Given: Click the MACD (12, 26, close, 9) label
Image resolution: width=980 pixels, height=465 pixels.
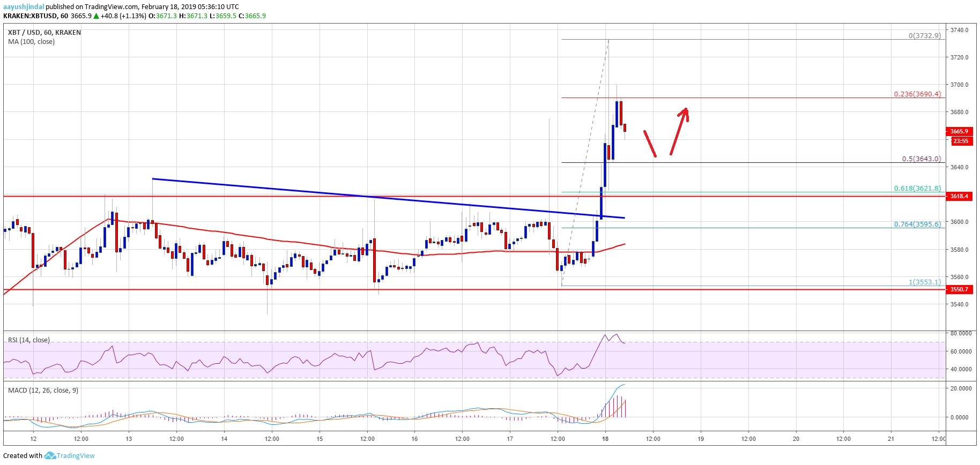Looking at the screenshot, I should coord(43,391).
